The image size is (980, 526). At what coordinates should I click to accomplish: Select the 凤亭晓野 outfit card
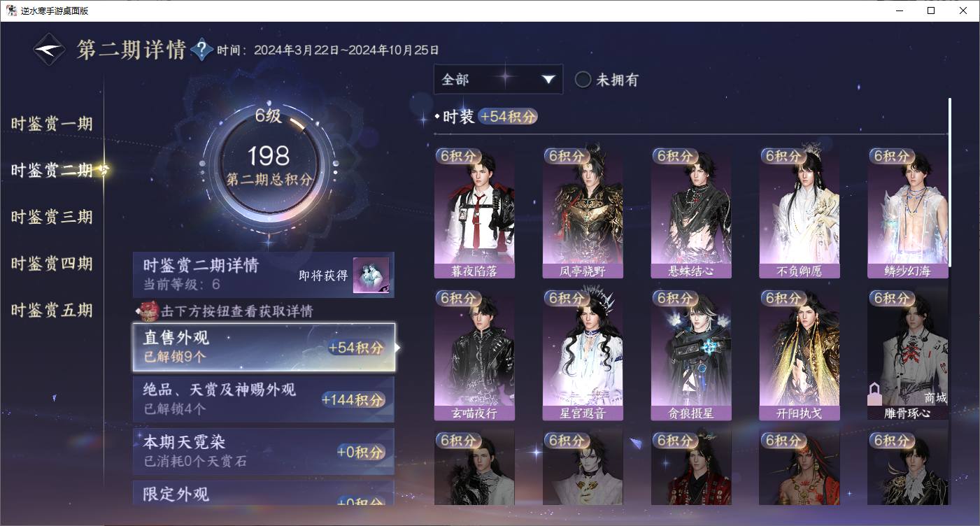point(583,213)
